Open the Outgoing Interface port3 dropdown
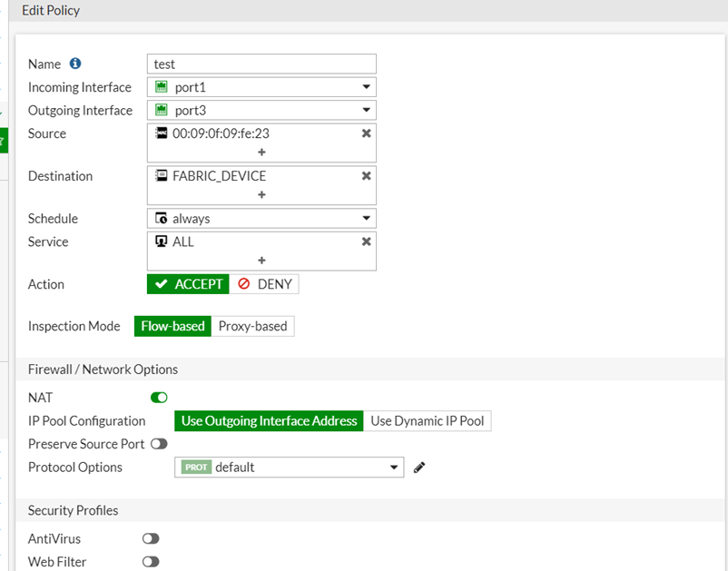The image size is (728, 571). coord(261,111)
